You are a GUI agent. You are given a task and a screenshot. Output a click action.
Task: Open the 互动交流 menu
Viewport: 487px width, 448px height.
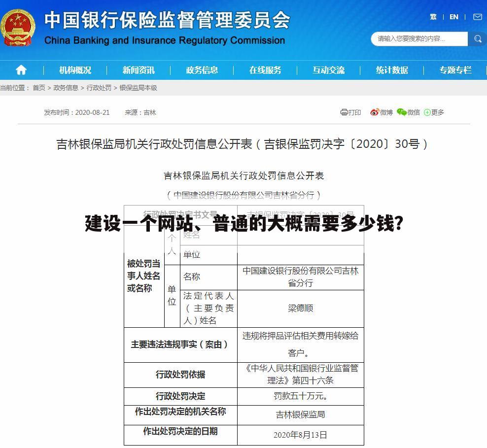(x=329, y=70)
